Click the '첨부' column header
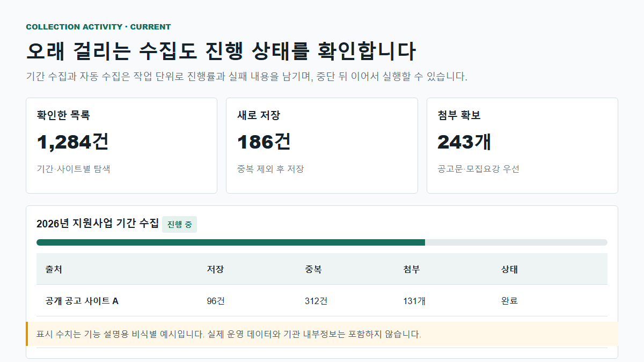The height and width of the screenshot is (362, 644). pyautogui.click(x=411, y=269)
